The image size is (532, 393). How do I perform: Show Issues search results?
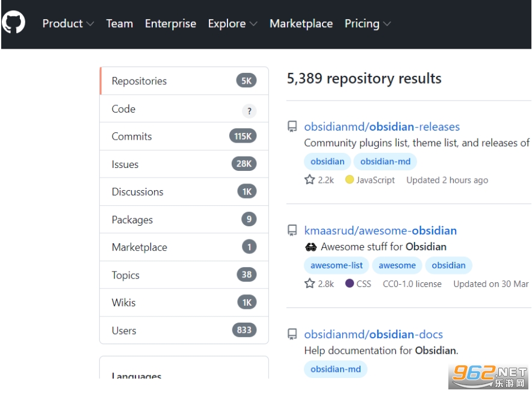click(x=184, y=164)
